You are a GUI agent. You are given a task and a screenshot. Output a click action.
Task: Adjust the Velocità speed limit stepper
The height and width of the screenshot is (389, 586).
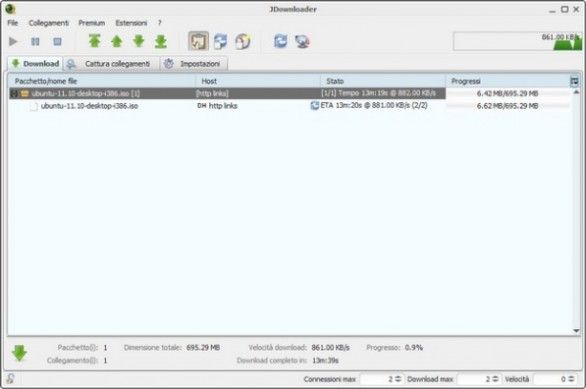coord(571,379)
